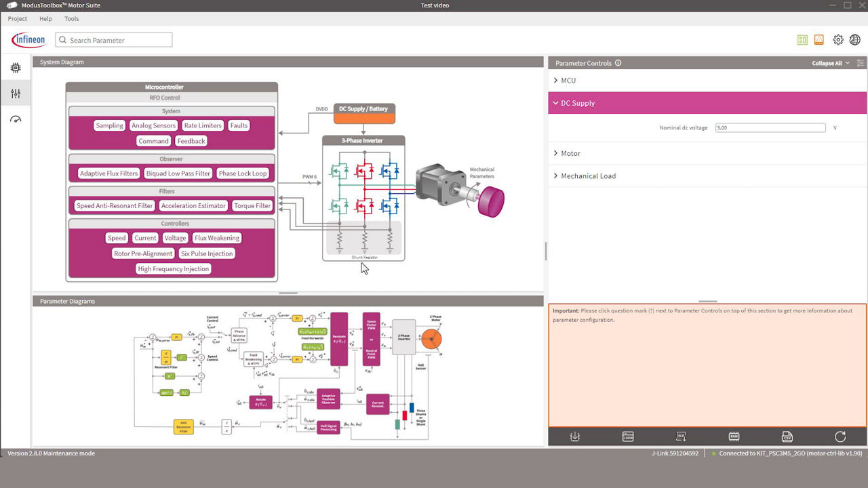868x488 pixels.
Task: Toggle the orange oscilloscope view icon
Action: (x=819, y=40)
